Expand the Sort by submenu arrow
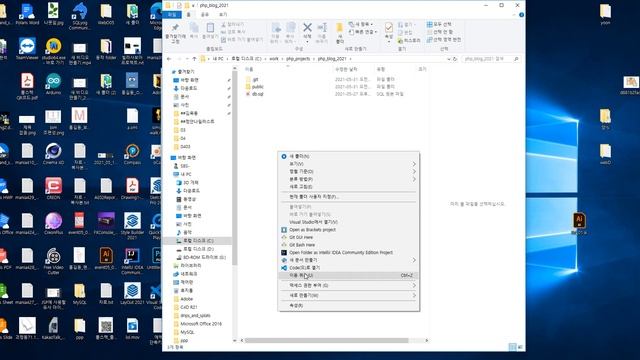 (414, 171)
